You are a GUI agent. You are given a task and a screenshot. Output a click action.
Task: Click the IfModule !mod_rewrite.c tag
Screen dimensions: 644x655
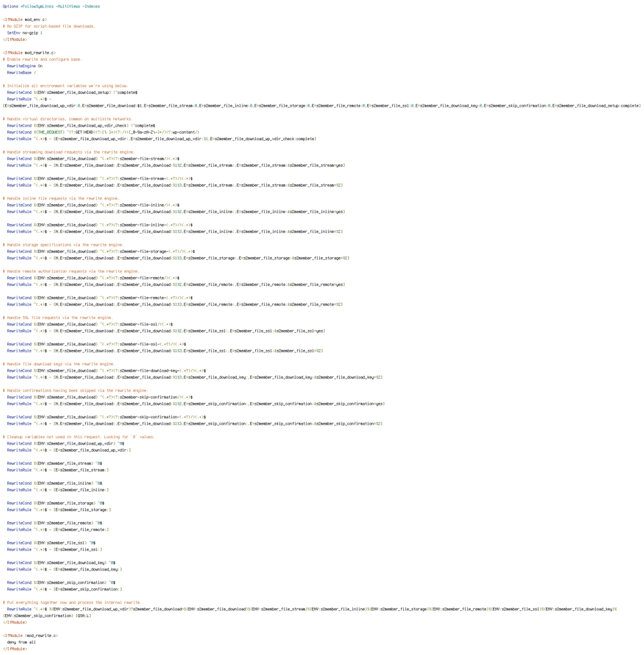tap(31, 636)
